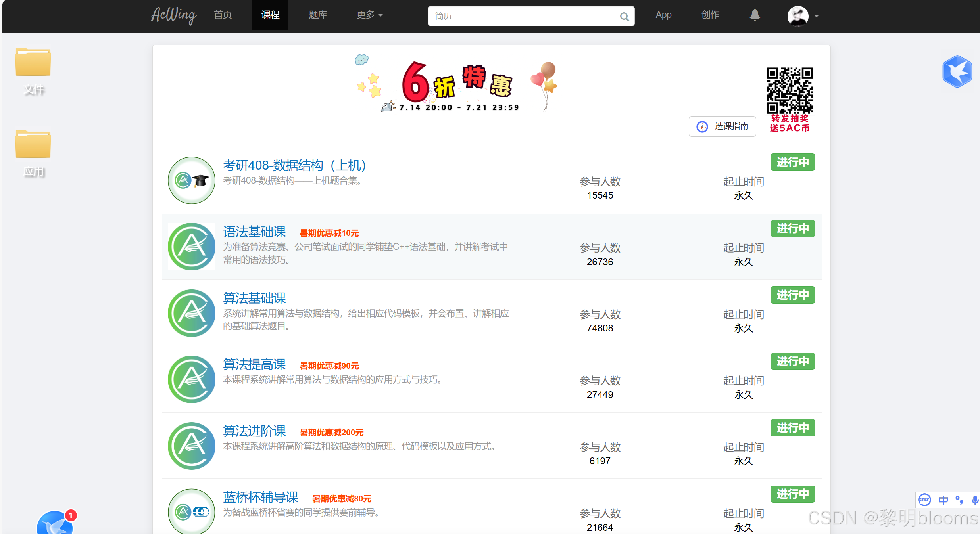Go to the 首页 nav tab
The height and width of the screenshot is (534, 980).
tap(223, 15)
